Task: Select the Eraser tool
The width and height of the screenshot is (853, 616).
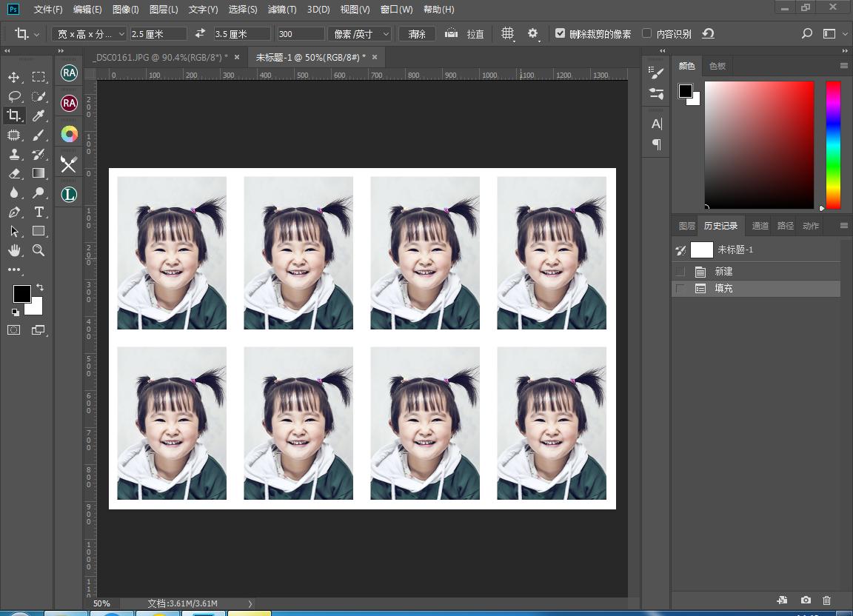Action: pos(14,173)
